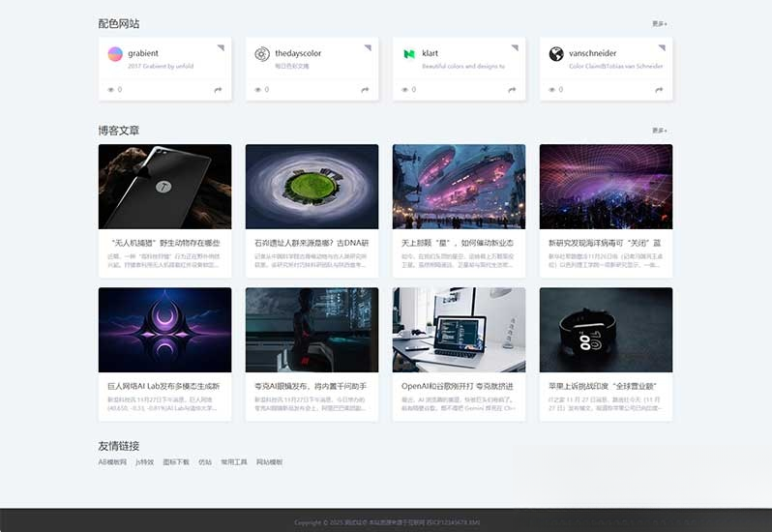
Task: Open the js特效 friend link
Action: 144,462
